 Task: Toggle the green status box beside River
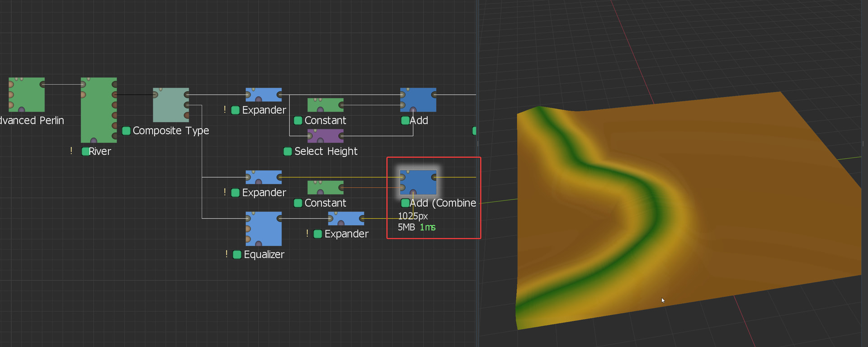pyautogui.click(x=85, y=152)
